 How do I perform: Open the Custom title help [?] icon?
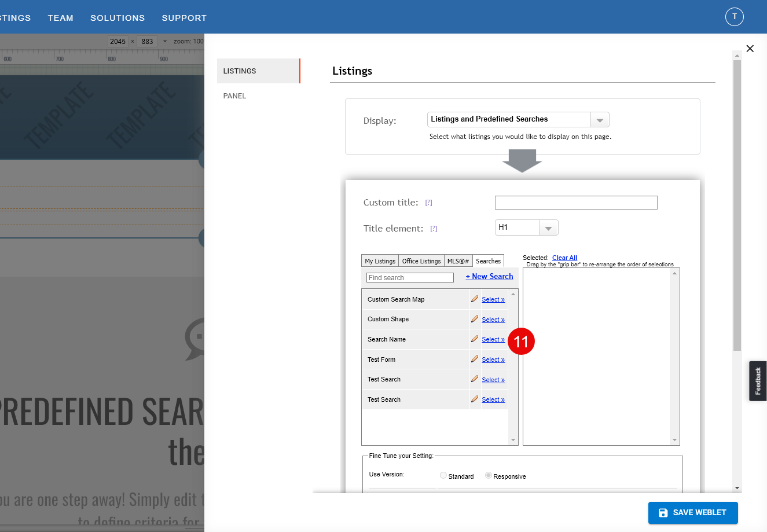coord(429,203)
